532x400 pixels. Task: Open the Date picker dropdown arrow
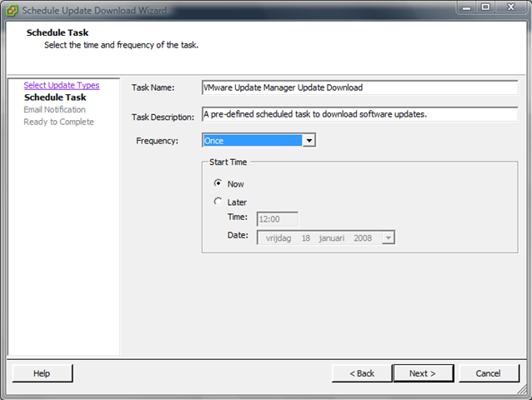[388, 237]
